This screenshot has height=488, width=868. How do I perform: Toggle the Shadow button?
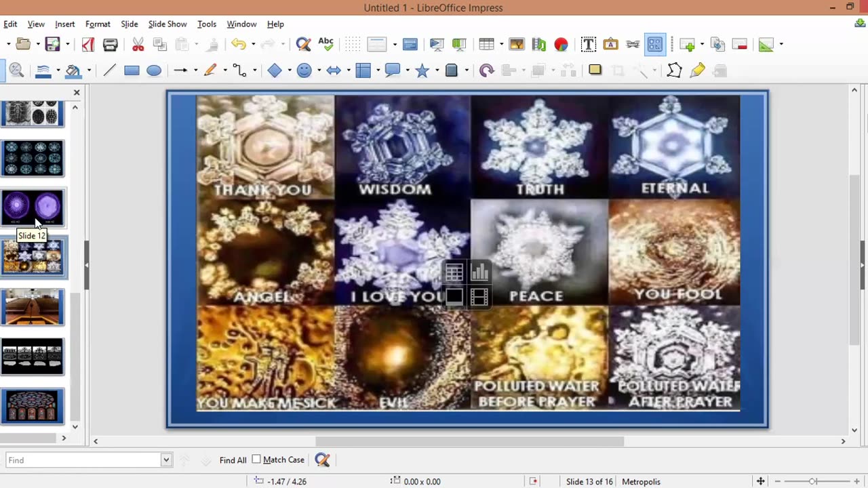(595, 70)
